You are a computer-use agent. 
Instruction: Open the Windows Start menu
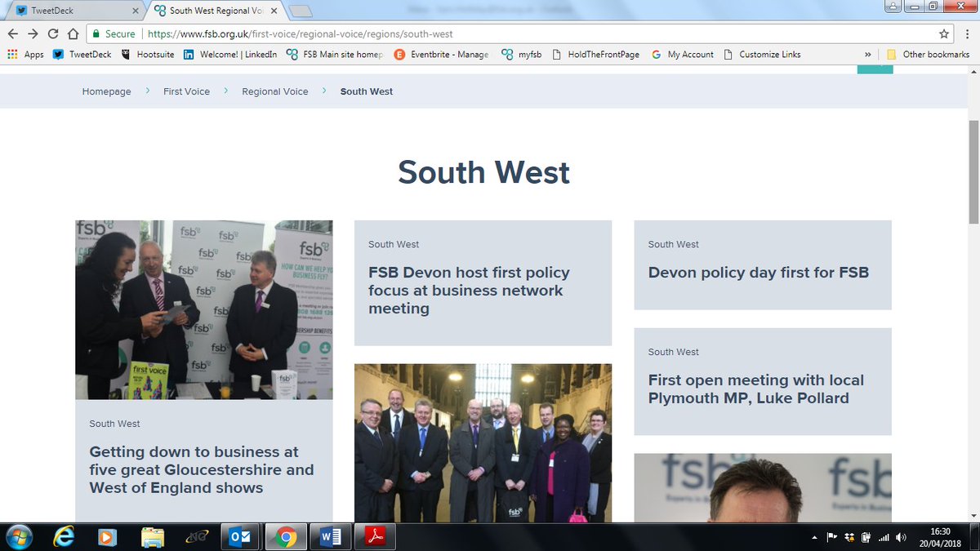click(x=18, y=537)
